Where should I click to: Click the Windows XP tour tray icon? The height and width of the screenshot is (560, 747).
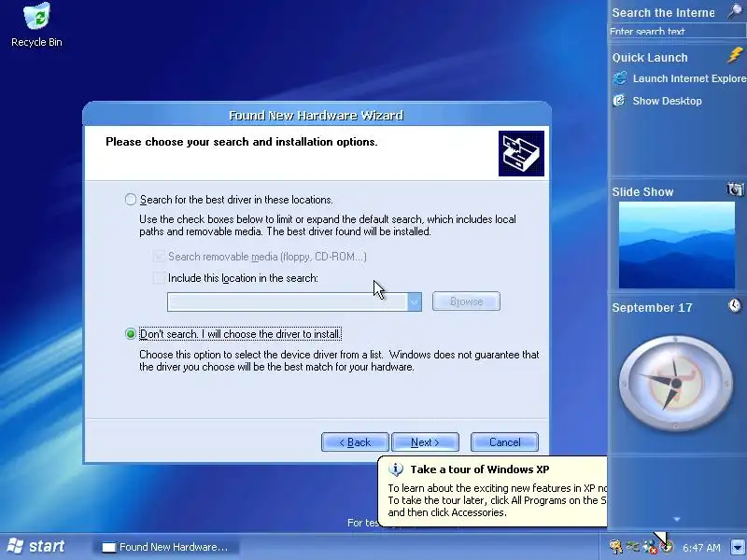(x=667, y=547)
